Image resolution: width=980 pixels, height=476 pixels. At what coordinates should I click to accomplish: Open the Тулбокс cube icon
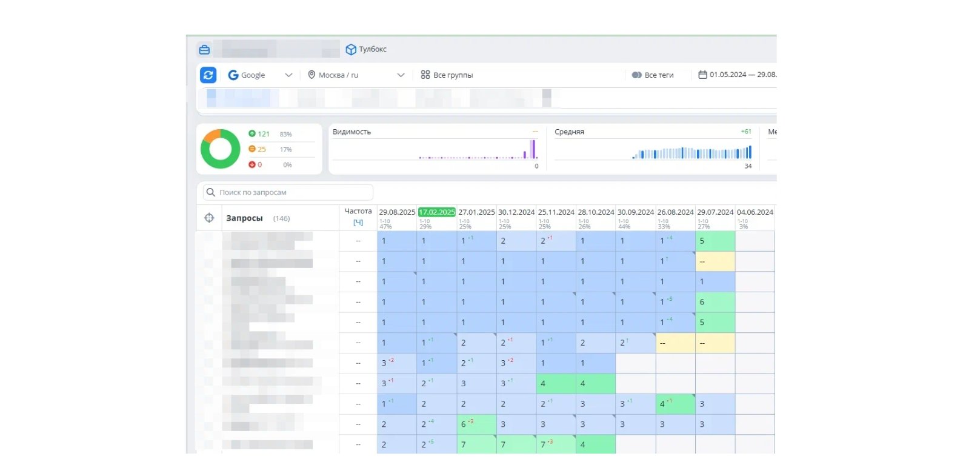350,50
